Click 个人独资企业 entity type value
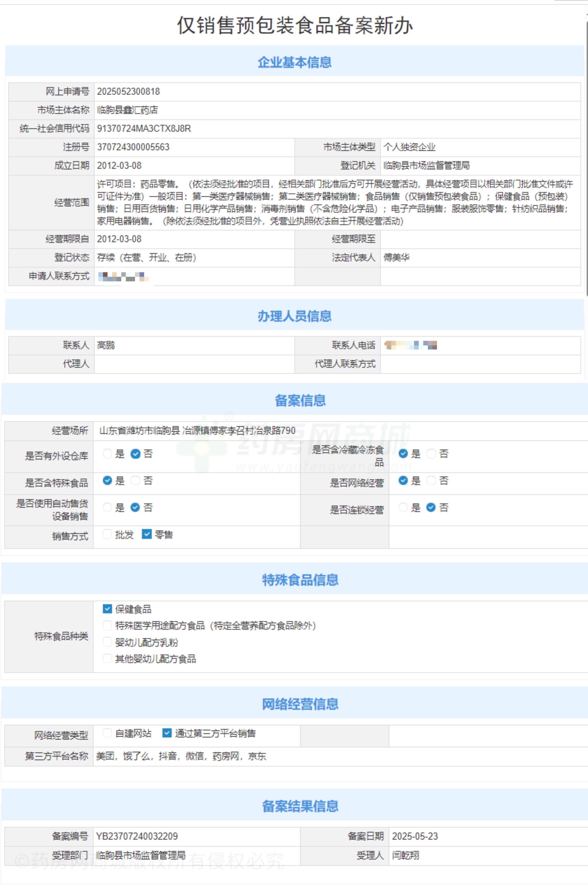 pos(410,147)
